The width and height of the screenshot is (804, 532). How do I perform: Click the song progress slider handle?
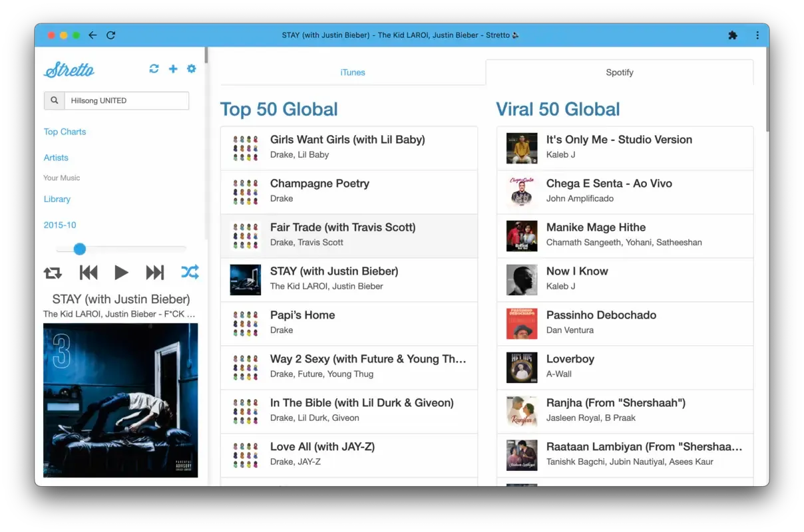80,249
